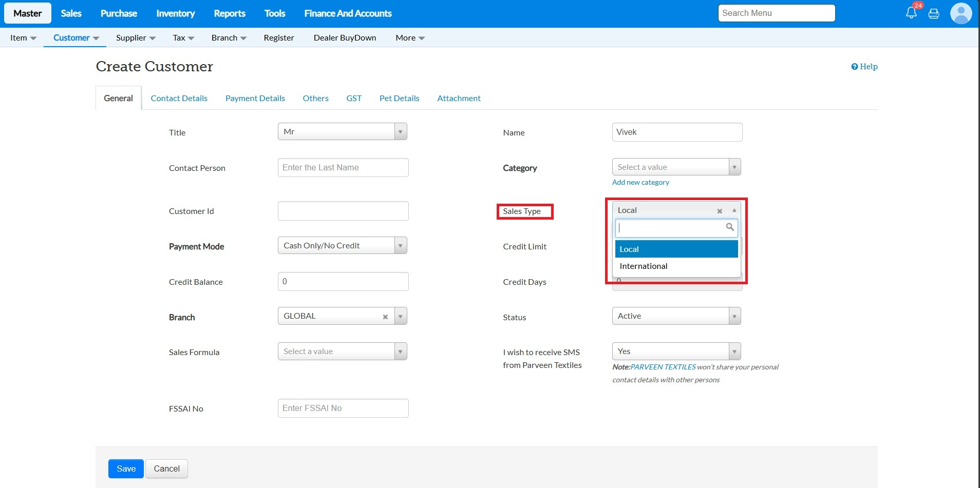
Task: Open the Inventory menu
Action: [175, 13]
